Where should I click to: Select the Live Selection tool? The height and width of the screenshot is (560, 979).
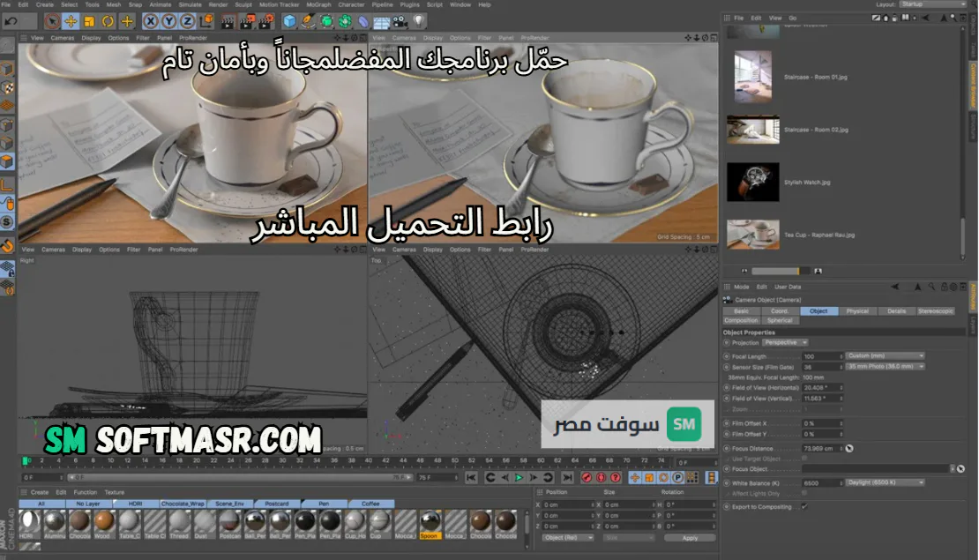[x=52, y=22]
